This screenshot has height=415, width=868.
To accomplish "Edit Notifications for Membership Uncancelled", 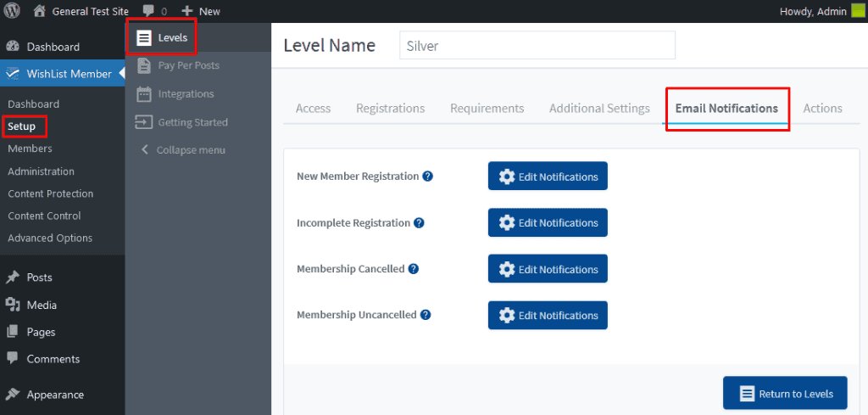I will (x=548, y=315).
